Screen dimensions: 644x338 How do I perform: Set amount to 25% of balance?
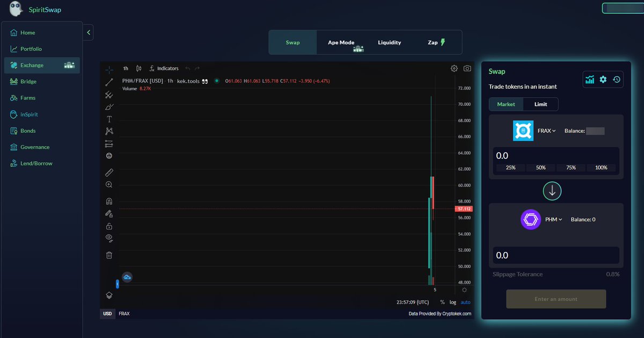click(510, 168)
